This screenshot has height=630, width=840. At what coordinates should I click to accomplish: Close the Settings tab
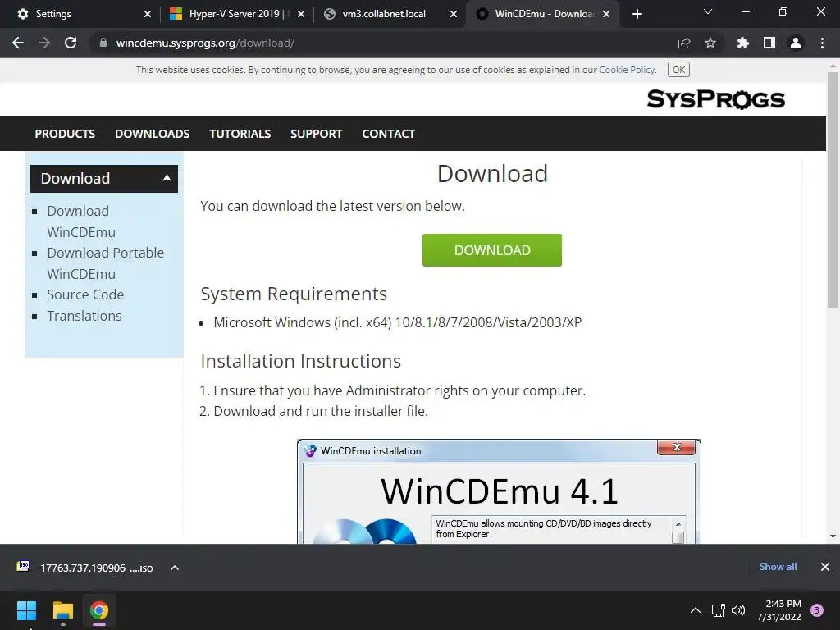coord(148,14)
